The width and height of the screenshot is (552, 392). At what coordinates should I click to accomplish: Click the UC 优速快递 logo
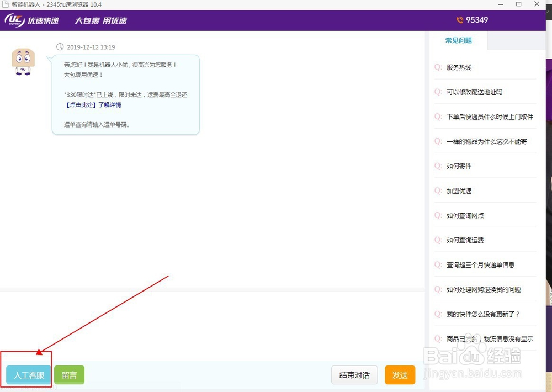(x=31, y=20)
